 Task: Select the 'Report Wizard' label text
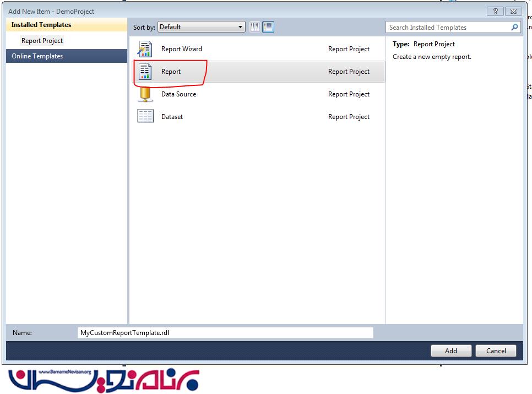pos(182,49)
